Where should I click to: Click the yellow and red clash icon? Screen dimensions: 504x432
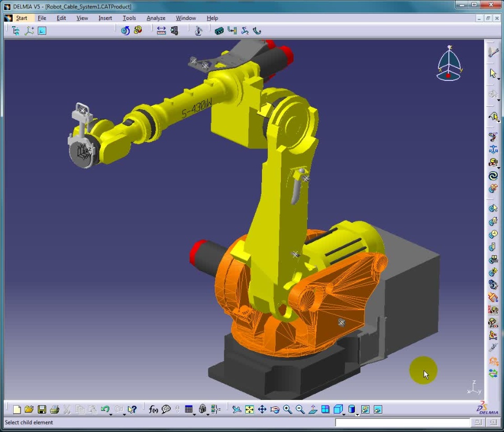[x=138, y=30]
